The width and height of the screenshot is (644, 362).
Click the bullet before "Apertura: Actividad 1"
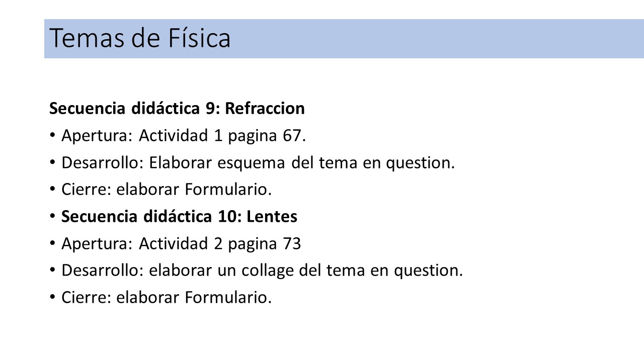coord(53,136)
